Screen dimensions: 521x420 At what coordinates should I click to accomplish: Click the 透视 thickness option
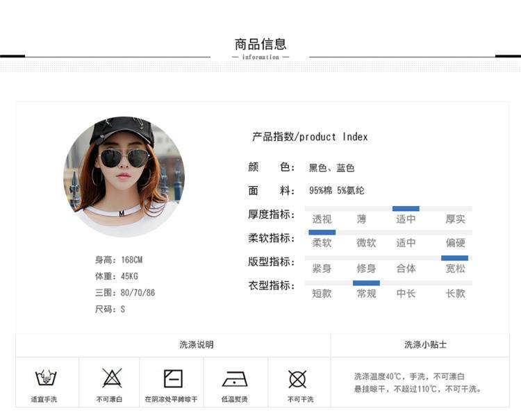coord(322,219)
